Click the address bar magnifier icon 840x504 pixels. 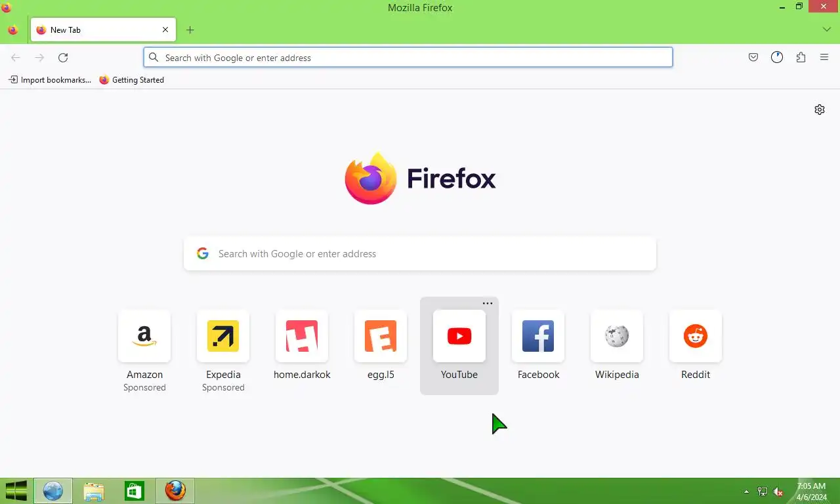tap(154, 58)
